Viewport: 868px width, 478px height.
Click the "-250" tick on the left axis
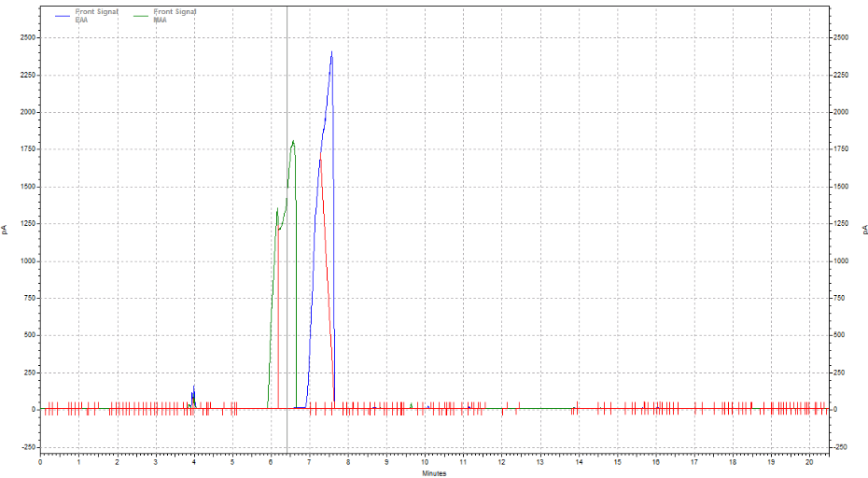point(28,447)
